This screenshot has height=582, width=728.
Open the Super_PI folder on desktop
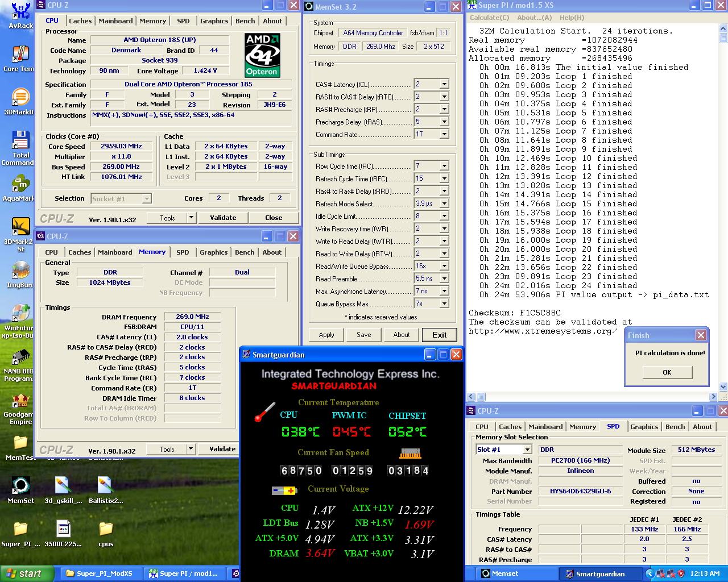click(x=20, y=534)
